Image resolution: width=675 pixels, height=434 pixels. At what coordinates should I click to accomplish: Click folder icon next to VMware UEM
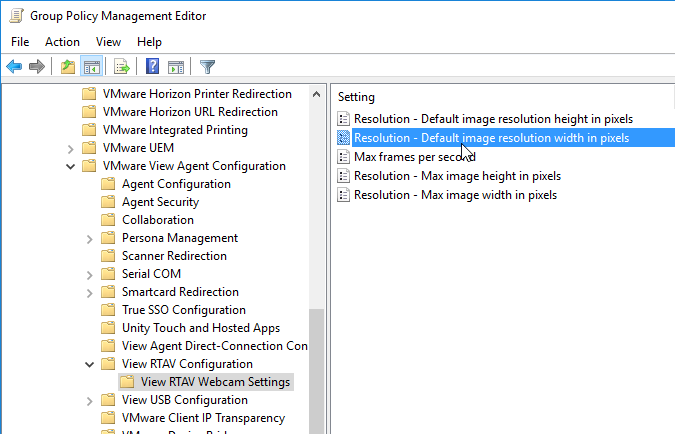[x=89, y=148]
